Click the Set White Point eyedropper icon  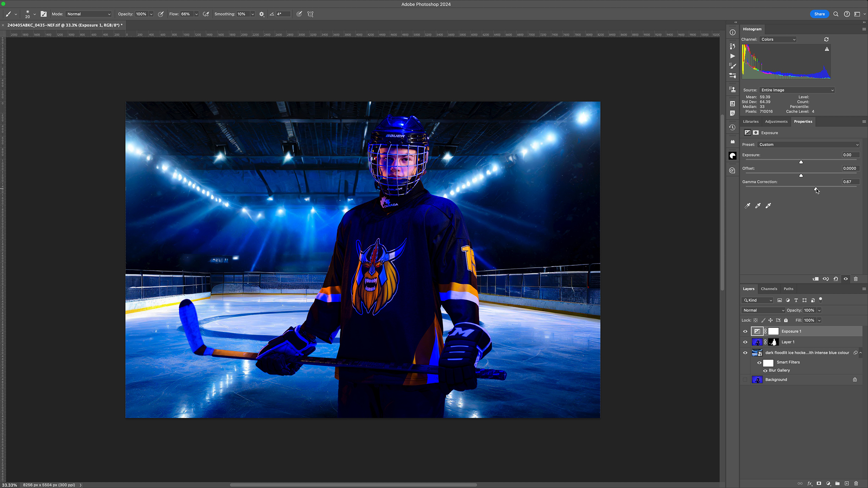[x=768, y=205]
